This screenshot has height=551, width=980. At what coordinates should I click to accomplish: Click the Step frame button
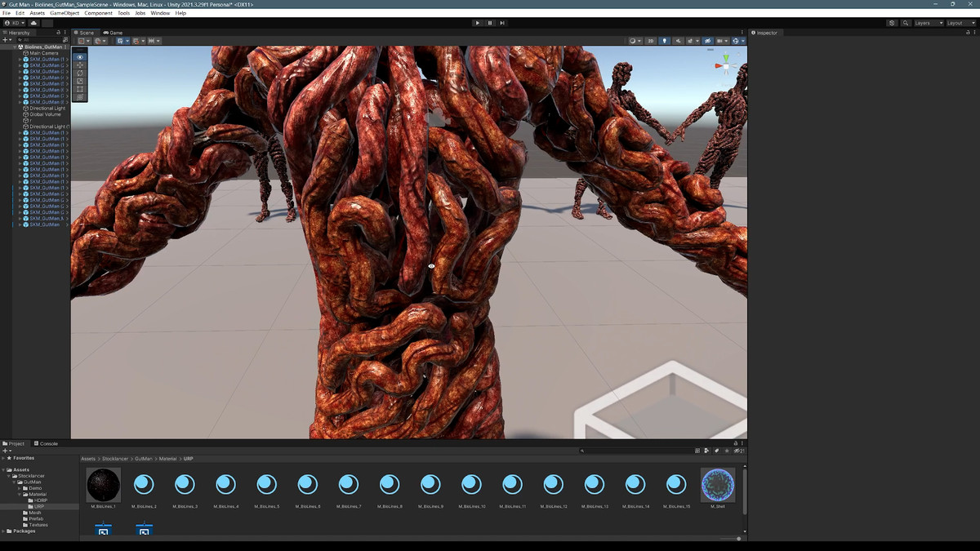click(x=502, y=23)
